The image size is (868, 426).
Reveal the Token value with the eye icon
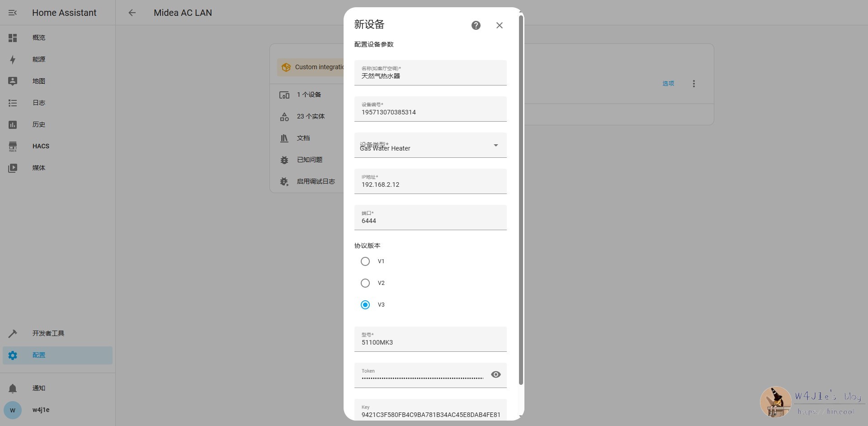click(x=495, y=374)
